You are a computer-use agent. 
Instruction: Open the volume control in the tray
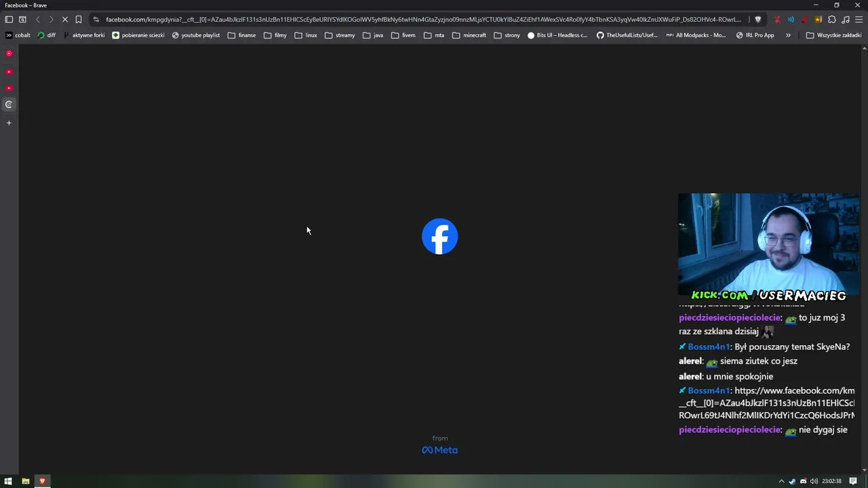[x=814, y=481]
